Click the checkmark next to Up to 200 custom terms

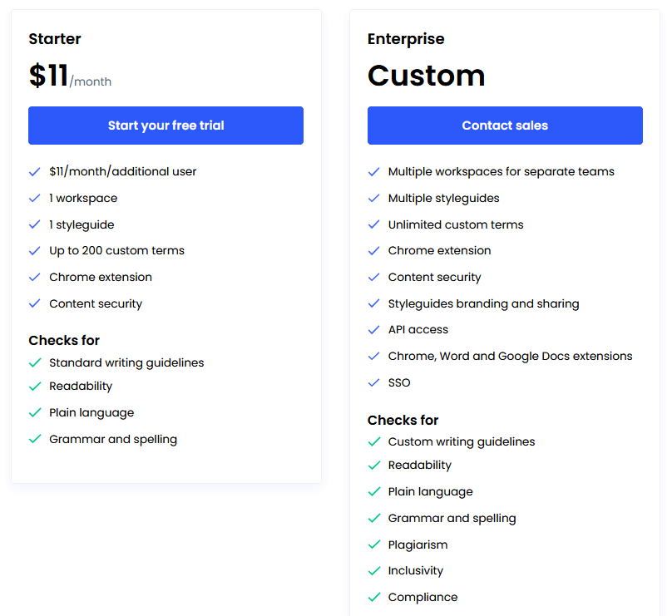pyautogui.click(x=35, y=251)
